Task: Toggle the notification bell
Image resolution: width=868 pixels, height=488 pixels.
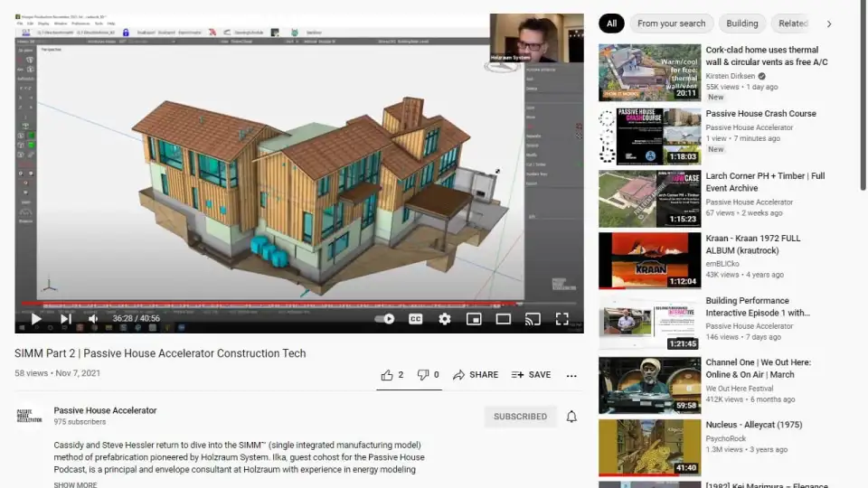Action: point(571,417)
